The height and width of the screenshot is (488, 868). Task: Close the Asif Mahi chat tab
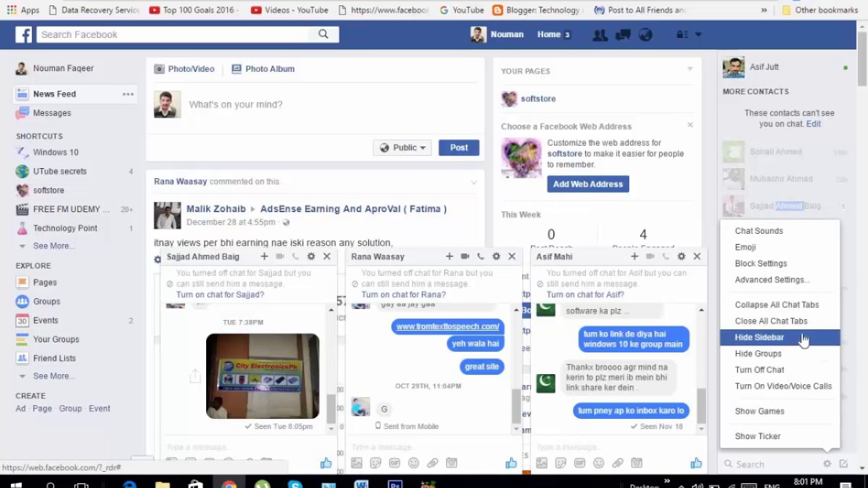coord(697,256)
